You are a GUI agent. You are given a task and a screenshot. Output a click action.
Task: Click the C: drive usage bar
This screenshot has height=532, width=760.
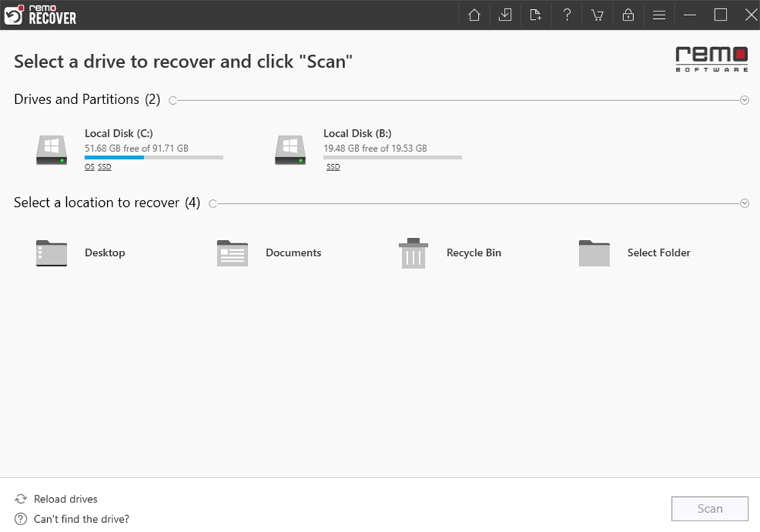point(154,157)
